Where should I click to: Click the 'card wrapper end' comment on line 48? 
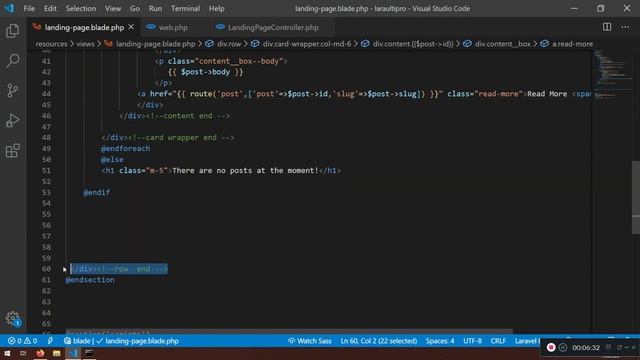click(x=181, y=138)
